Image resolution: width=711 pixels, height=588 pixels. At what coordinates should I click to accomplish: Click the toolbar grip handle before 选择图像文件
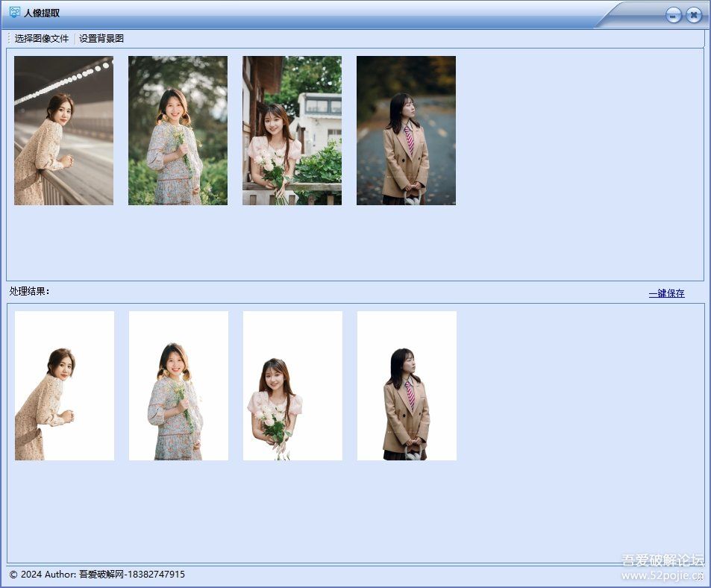(x=9, y=39)
